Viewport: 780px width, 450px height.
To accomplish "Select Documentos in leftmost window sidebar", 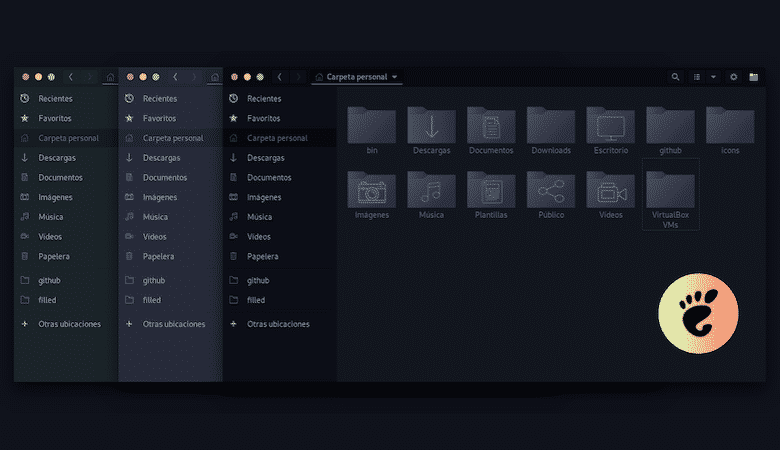I will (66, 178).
